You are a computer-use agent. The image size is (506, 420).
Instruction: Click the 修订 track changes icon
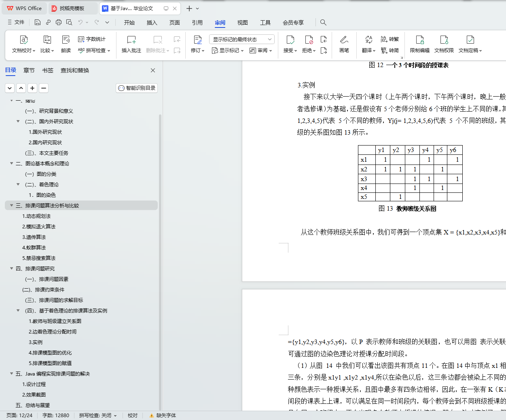click(198, 40)
